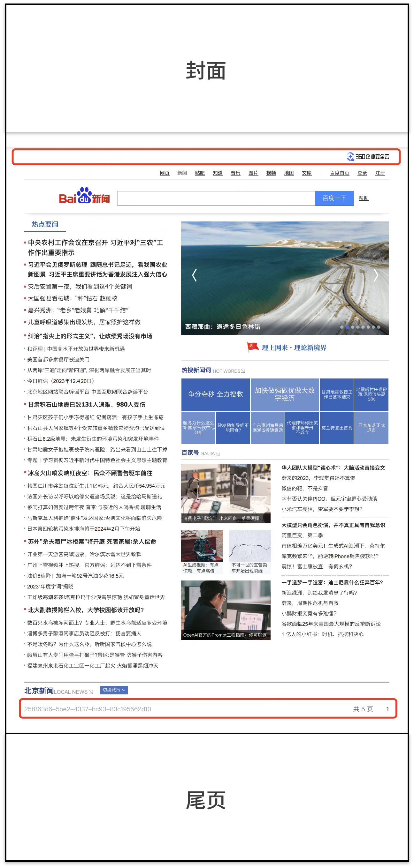Open headline 苏州"杀夫藏尸冰柜案"将开庭

(92, 542)
